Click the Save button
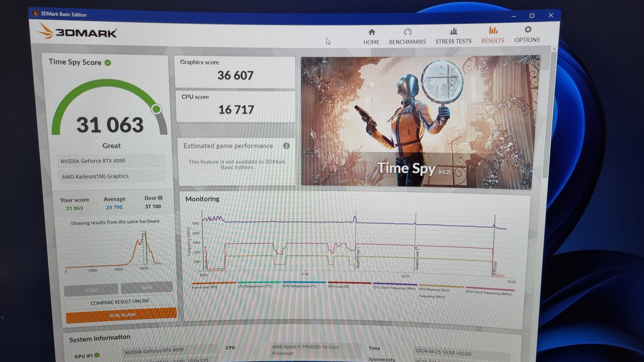 [147, 287]
